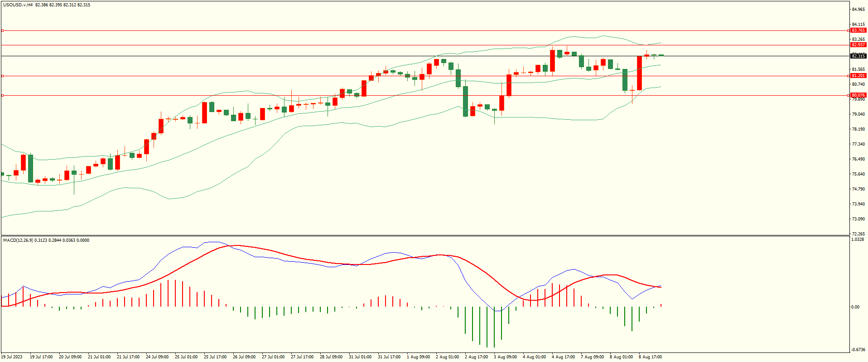Click the -0.6736 MACD scale label

858,350
